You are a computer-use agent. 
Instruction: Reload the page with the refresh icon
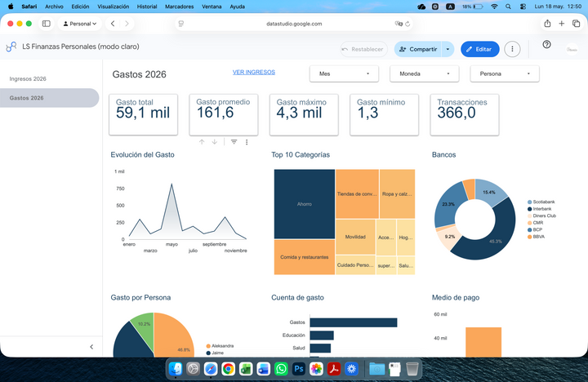(x=408, y=24)
